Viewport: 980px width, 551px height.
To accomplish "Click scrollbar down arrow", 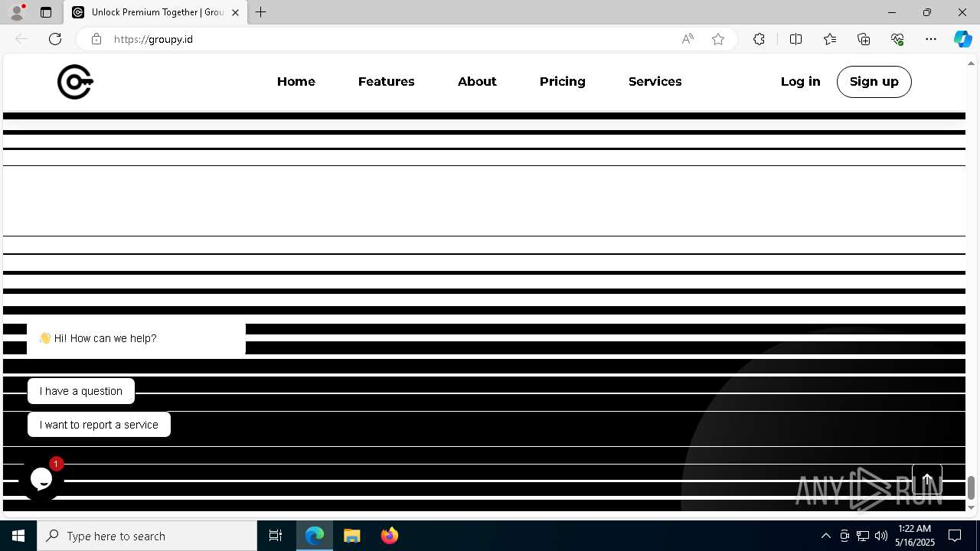I will tap(972, 507).
